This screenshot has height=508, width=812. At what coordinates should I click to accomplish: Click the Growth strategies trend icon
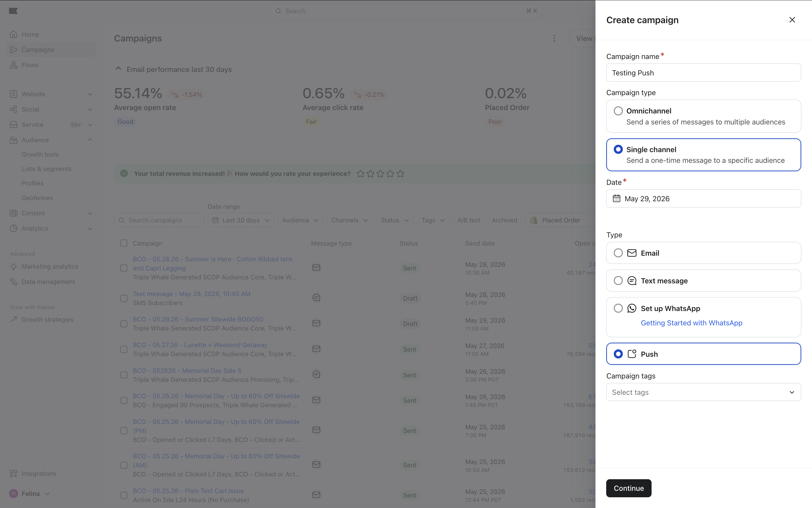(x=14, y=319)
